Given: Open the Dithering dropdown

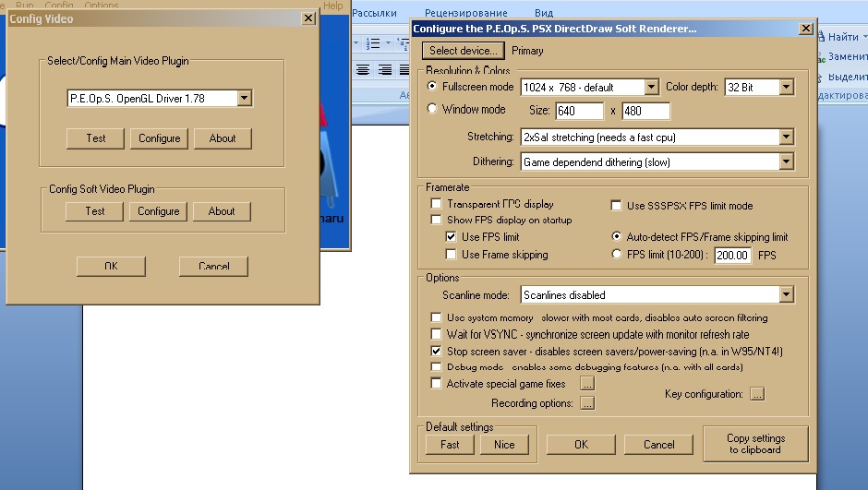Looking at the screenshot, I should click(x=657, y=162).
